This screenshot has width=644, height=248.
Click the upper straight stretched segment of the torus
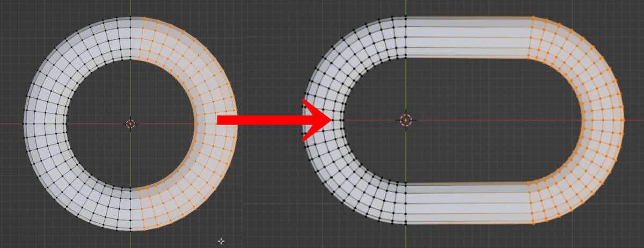[x=468, y=37]
